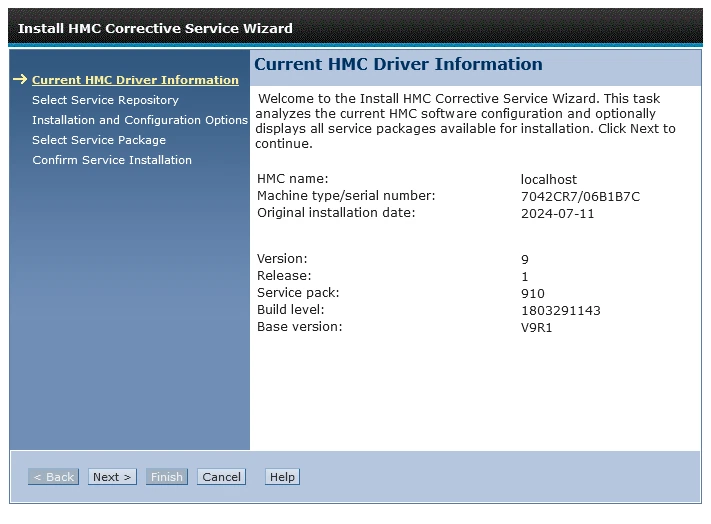Click the Install HMC Corrective Service Wizard title
The image size is (711, 524).
(156, 28)
